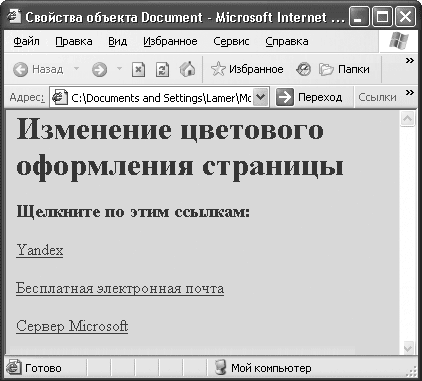Refresh the page using the refresh icon

pyautogui.click(x=162, y=70)
